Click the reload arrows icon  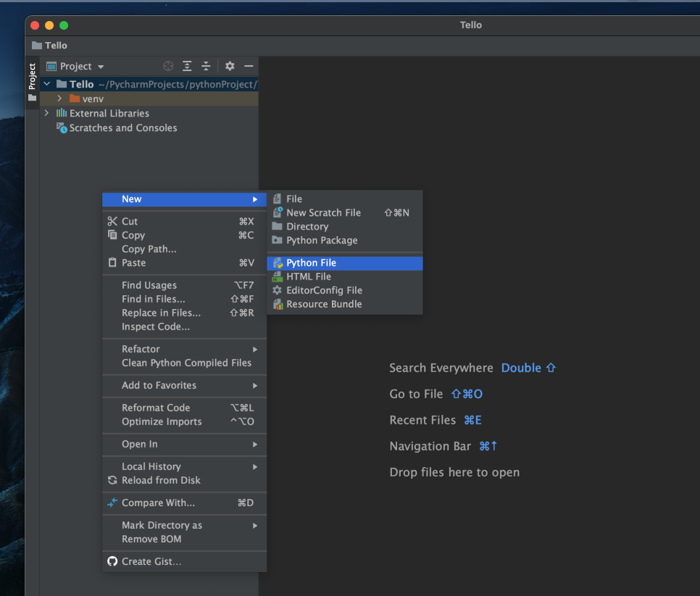click(x=112, y=480)
